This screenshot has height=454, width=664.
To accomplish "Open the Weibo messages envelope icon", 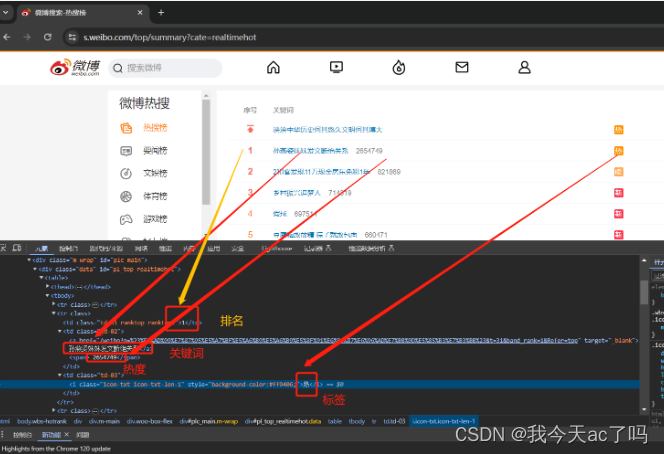I will point(462,67).
